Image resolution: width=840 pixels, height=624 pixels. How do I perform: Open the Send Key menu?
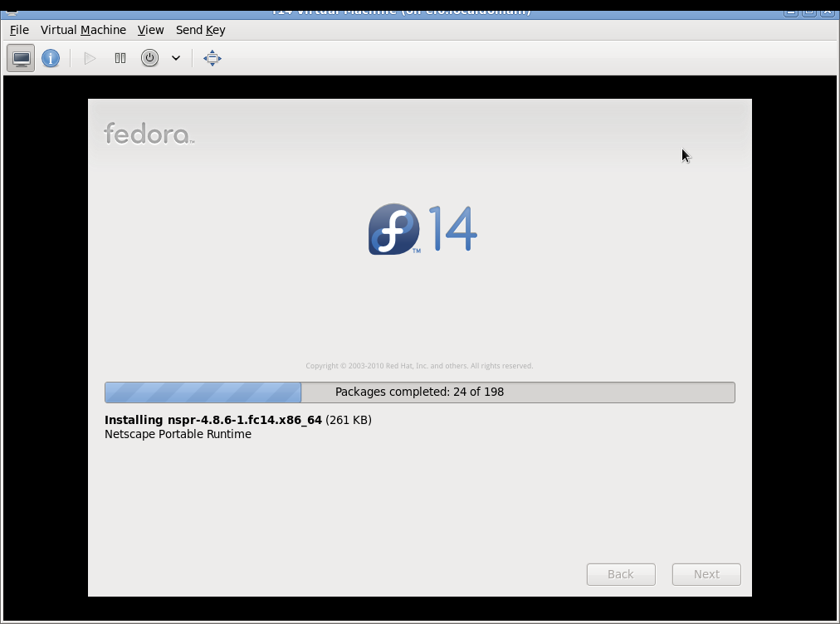(x=200, y=30)
